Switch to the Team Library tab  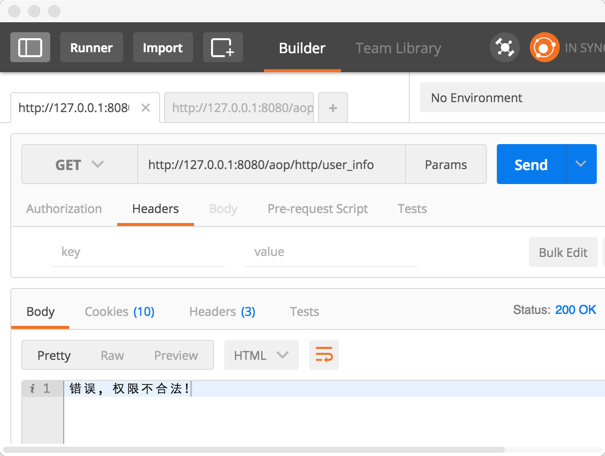(x=398, y=48)
